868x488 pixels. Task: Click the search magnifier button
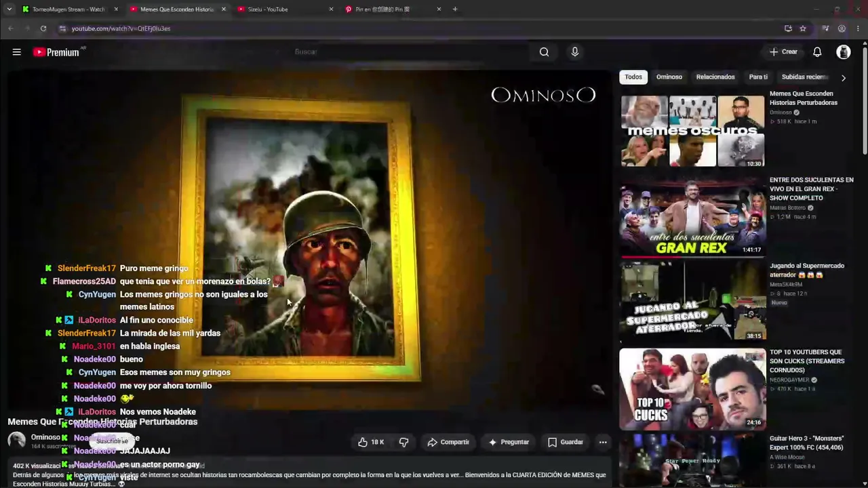click(x=544, y=52)
